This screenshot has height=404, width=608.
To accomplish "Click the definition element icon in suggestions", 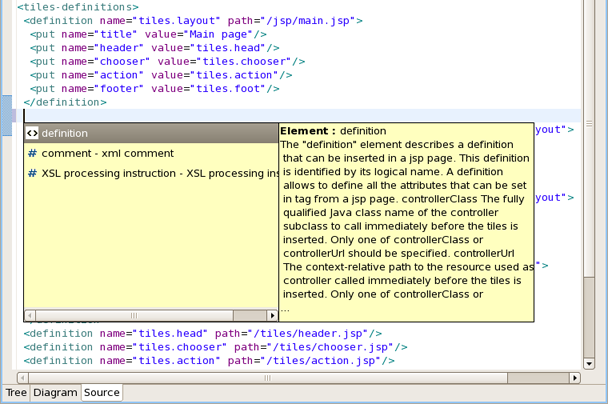I will pyautogui.click(x=32, y=133).
